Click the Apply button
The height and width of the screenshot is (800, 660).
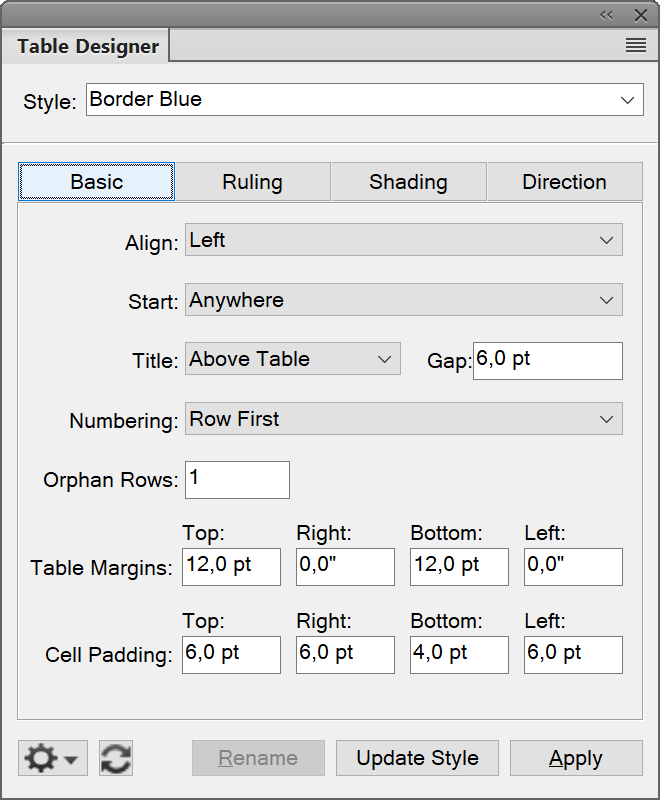click(576, 758)
